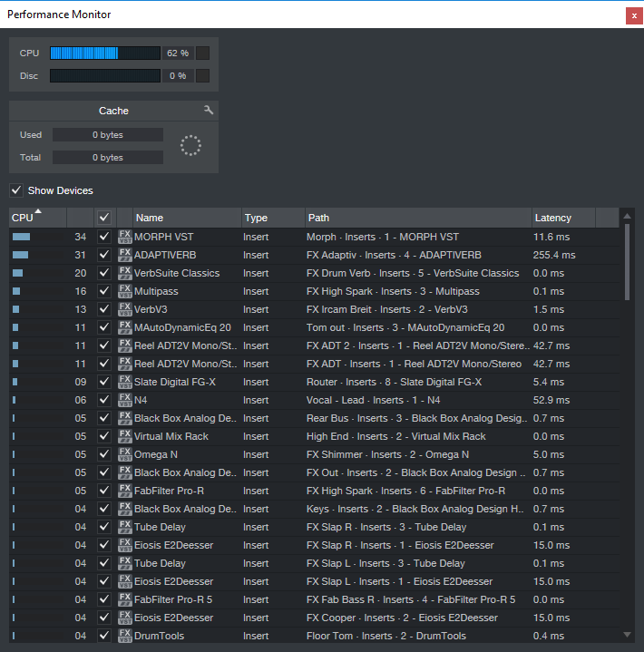Select the Omega N plugin name
This screenshot has height=652, width=644.
[156, 454]
